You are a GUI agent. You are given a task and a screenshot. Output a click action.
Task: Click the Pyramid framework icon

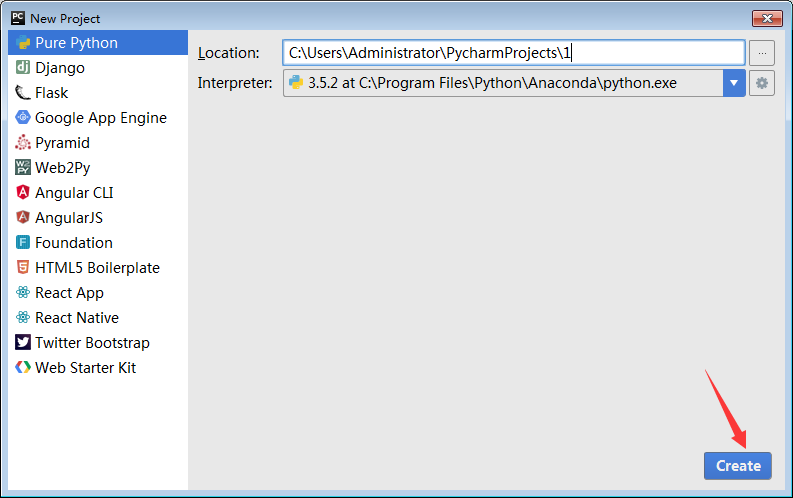pos(23,143)
